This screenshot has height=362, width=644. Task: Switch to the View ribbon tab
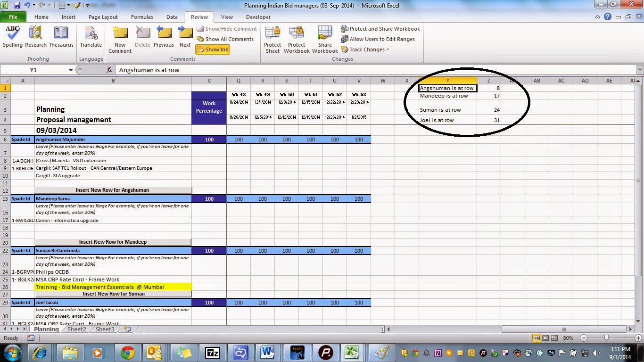coord(227,17)
